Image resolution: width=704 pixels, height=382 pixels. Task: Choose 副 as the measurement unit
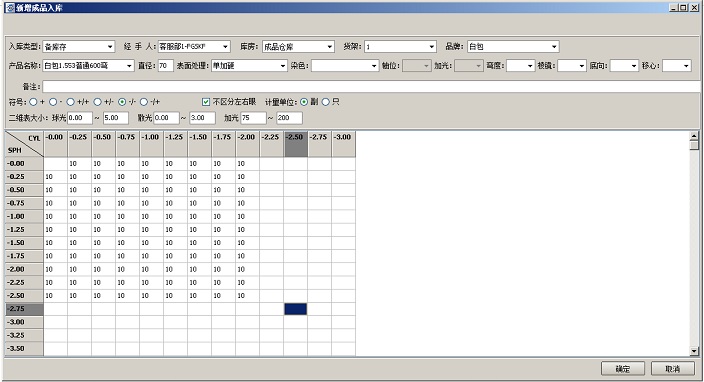click(304, 102)
